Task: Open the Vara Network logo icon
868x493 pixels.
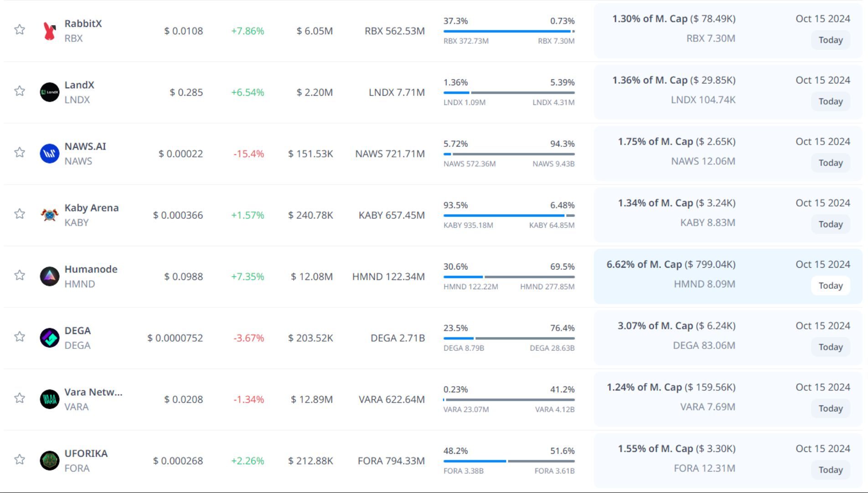Action: 49,400
